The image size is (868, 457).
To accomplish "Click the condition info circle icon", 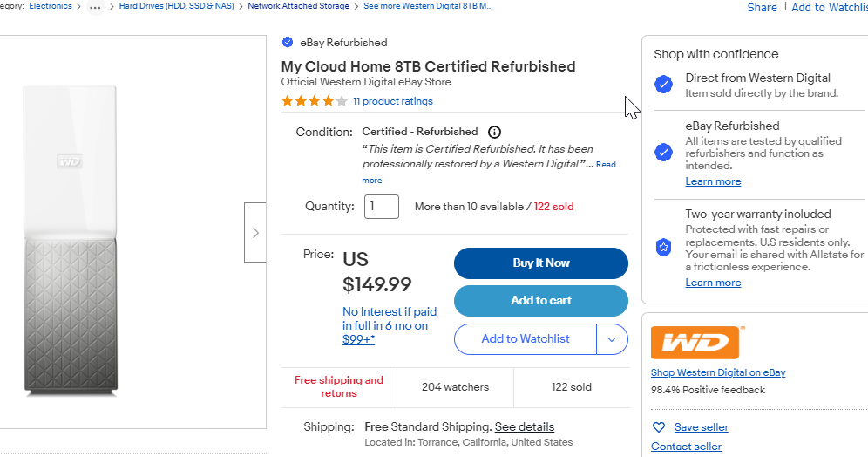I will 494,132.
